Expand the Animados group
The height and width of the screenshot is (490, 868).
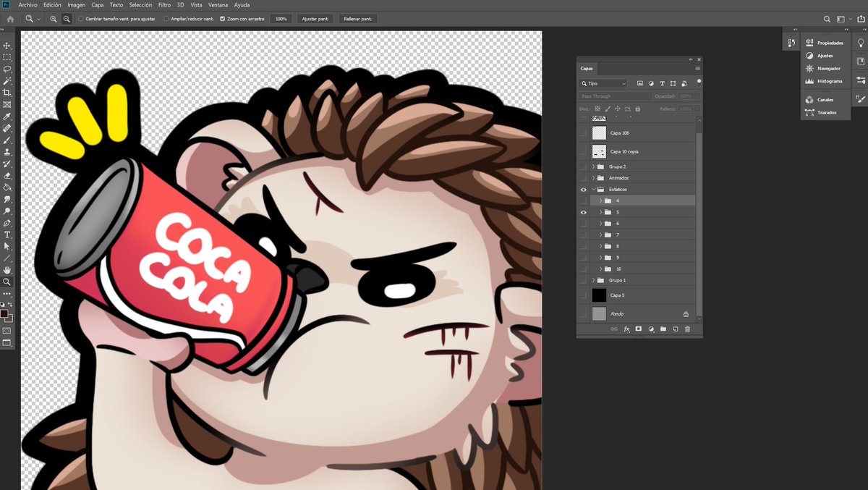[594, 178]
